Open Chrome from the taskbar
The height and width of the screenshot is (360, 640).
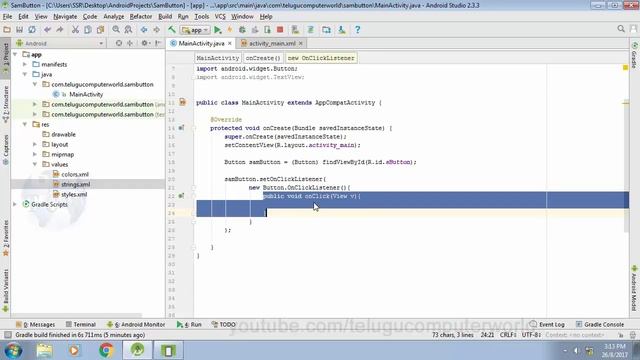click(x=106, y=350)
